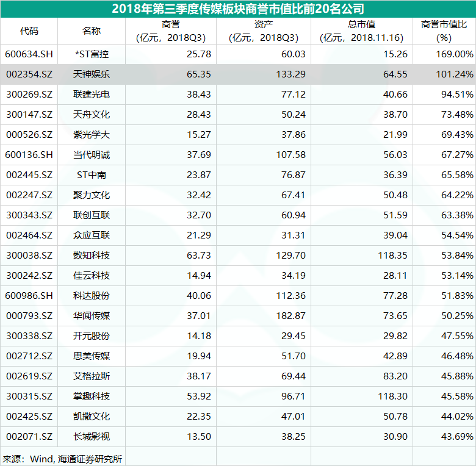Click the company name '凯撒文化'

pyautogui.click(x=92, y=417)
